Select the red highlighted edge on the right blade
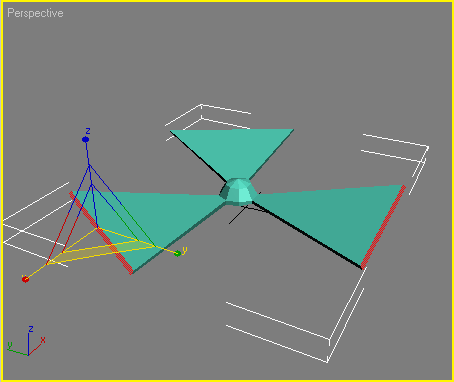Image resolution: width=454 pixels, height=382 pixels. [x=383, y=227]
